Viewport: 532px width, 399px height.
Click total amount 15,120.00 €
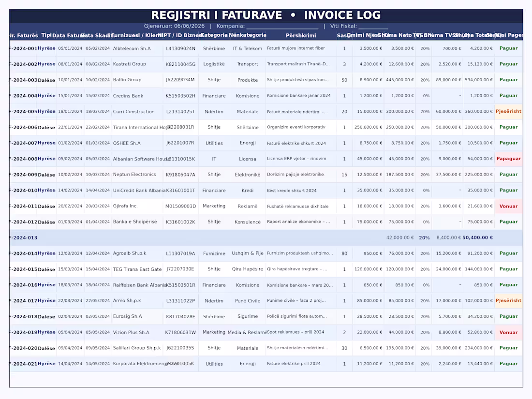click(480, 64)
